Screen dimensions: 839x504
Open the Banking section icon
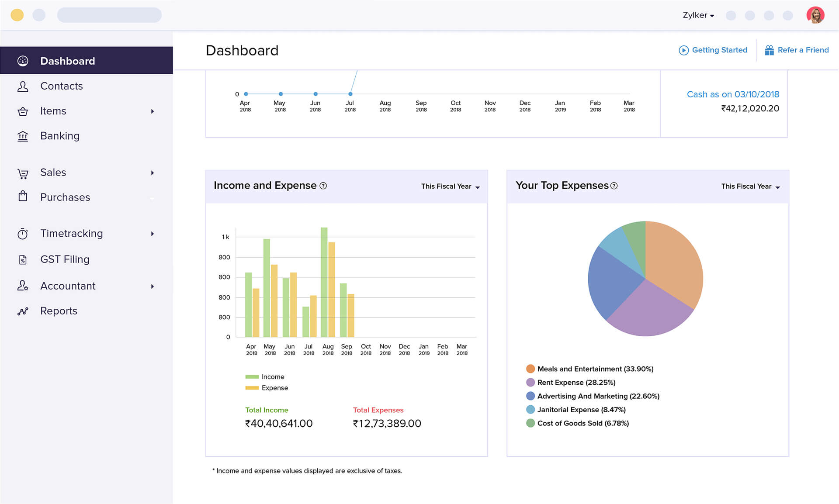(x=23, y=136)
